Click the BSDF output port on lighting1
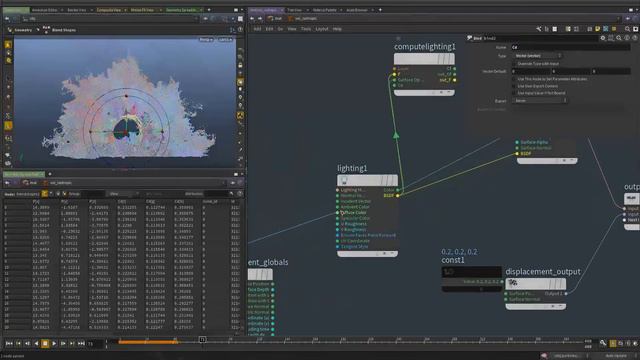Viewport: 640px width, 360px height. pos(398,196)
